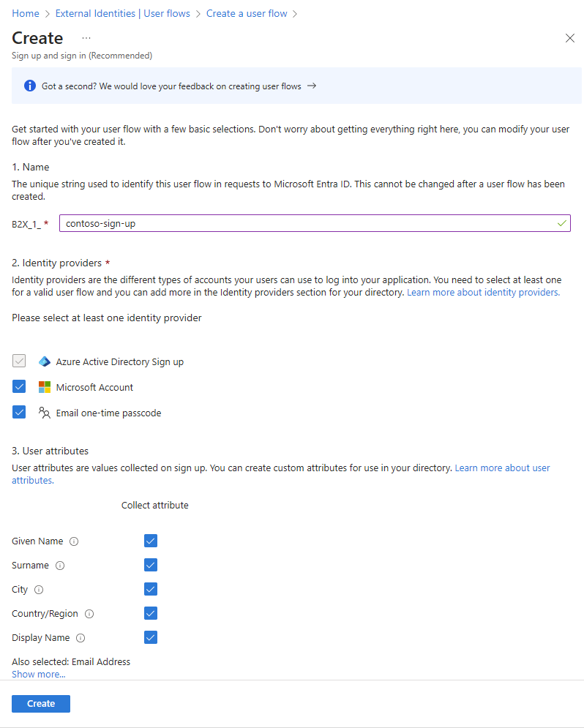This screenshot has height=728, width=584.
Task: Open the user attributes learn more link
Action: coord(502,468)
